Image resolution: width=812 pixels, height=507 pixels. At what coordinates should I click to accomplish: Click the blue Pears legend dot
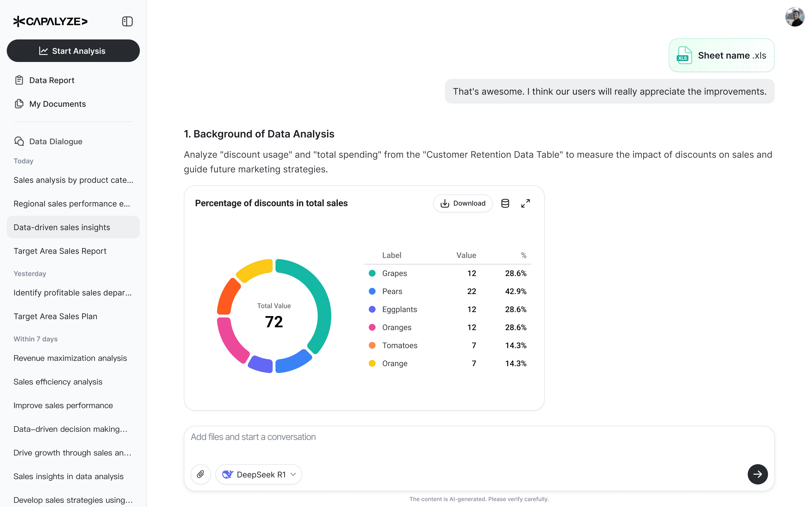[372, 292]
